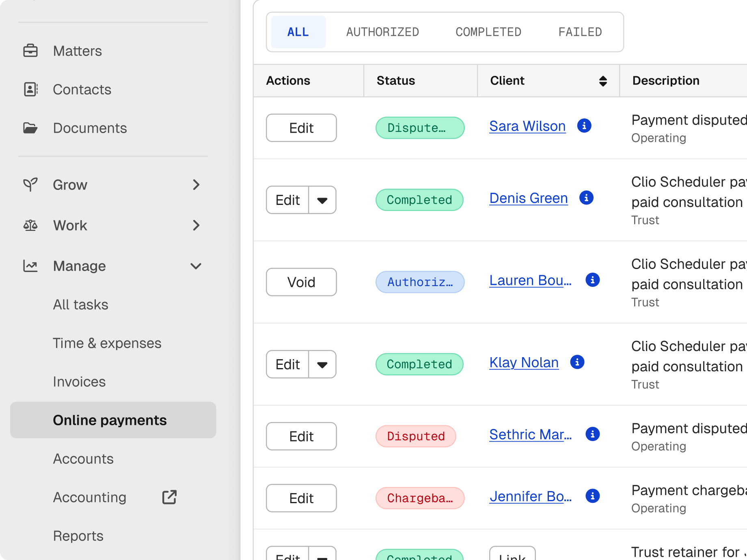Expand the Work section chevron
The height and width of the screenshot is (560, 747).
tap(196, 225)
